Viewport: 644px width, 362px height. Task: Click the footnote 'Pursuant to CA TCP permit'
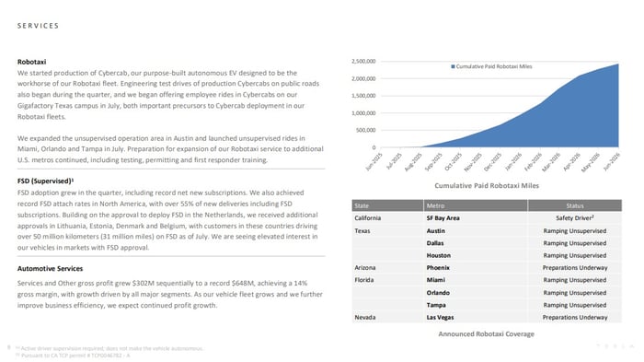tap(73, 356)
